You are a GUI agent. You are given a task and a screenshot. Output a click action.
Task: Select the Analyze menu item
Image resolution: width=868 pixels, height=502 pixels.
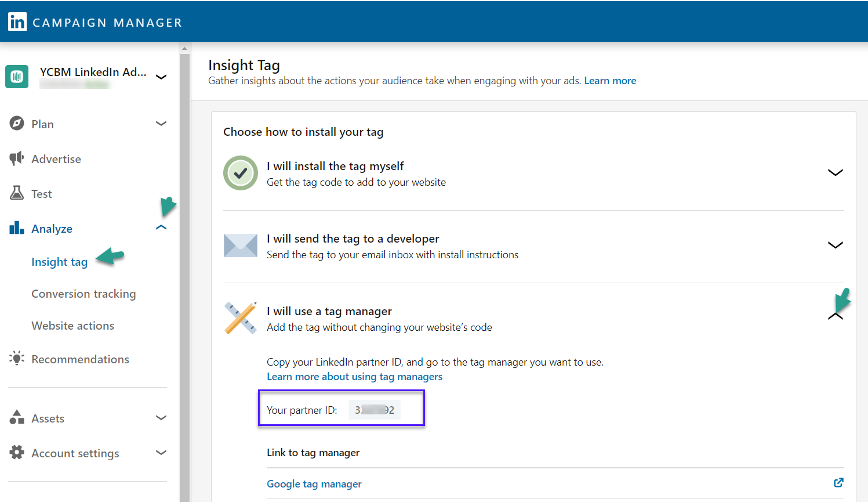52,229
